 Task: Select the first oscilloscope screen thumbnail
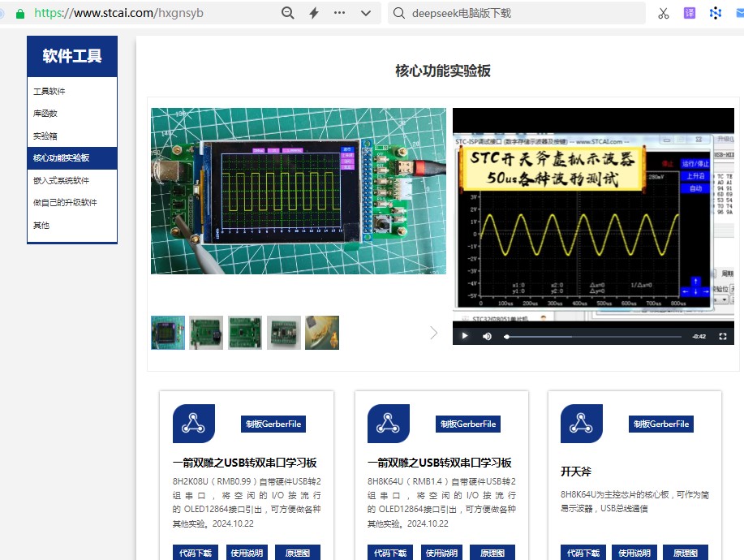(168, 333)
